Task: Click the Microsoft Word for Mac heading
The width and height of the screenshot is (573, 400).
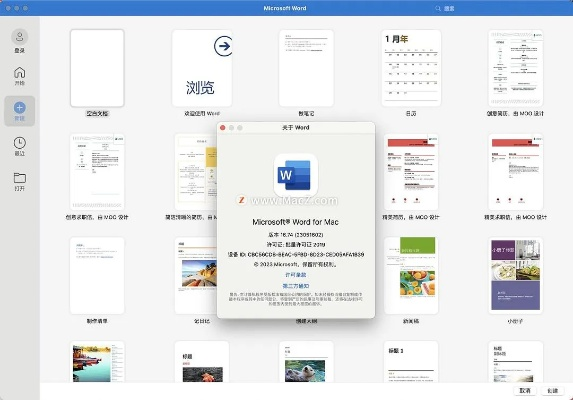Action: click(x=296, y=222)
